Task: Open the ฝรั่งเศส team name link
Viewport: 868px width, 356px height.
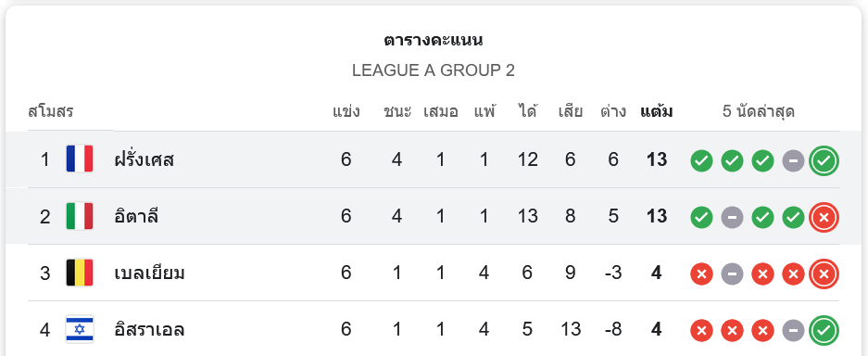Action: pyautogui.click(x=144, y=160)
